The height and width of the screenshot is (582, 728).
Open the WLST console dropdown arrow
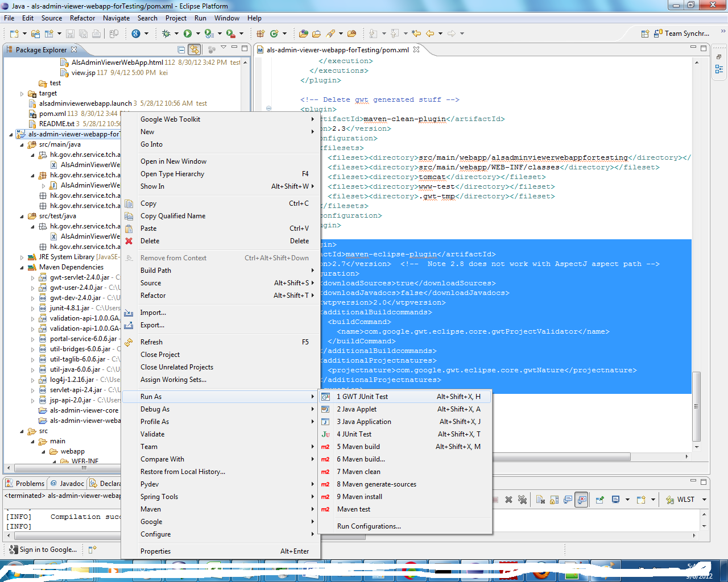[x=704, y=500]
